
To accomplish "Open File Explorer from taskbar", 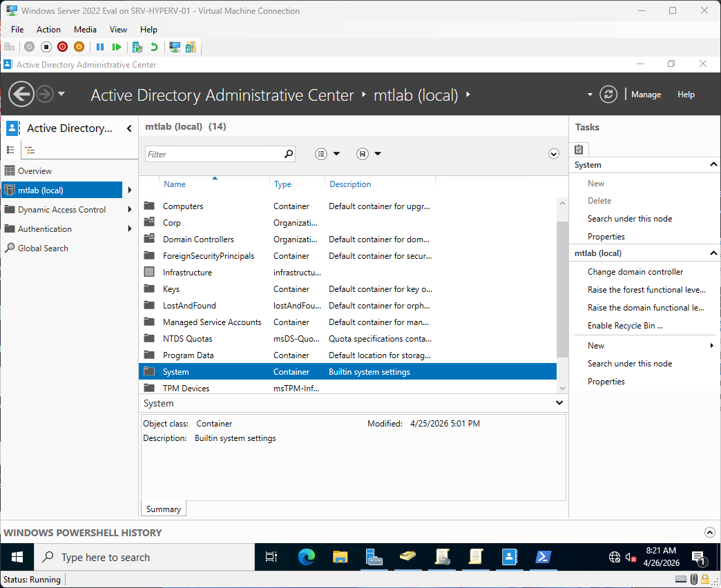I will tap(340, 557).
